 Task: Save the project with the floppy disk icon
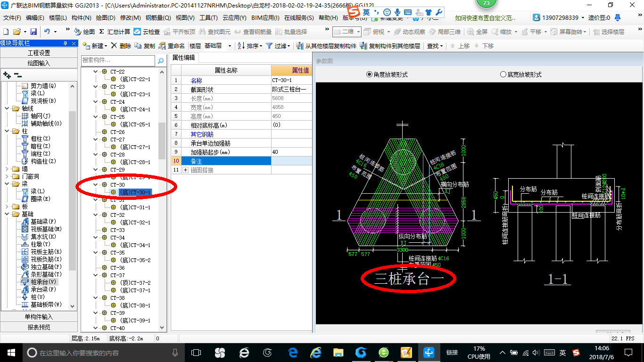click(33, 32)
